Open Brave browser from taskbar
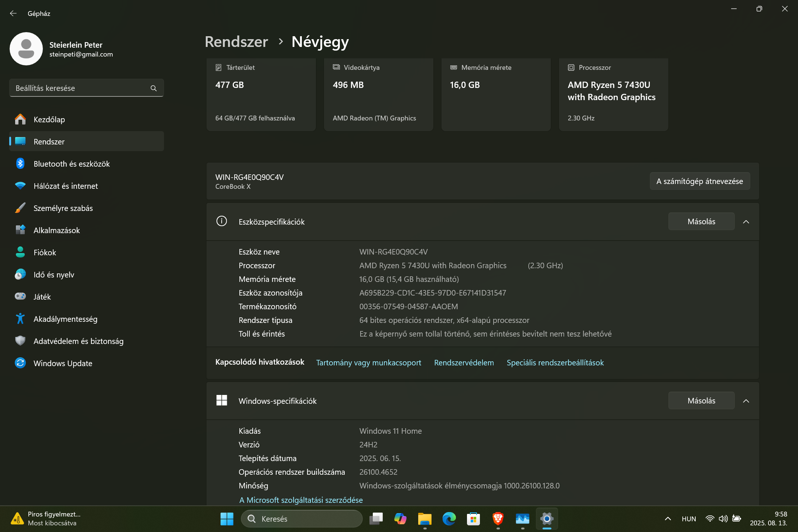Screen dimensions: 798x532 [x=498, y=519]
